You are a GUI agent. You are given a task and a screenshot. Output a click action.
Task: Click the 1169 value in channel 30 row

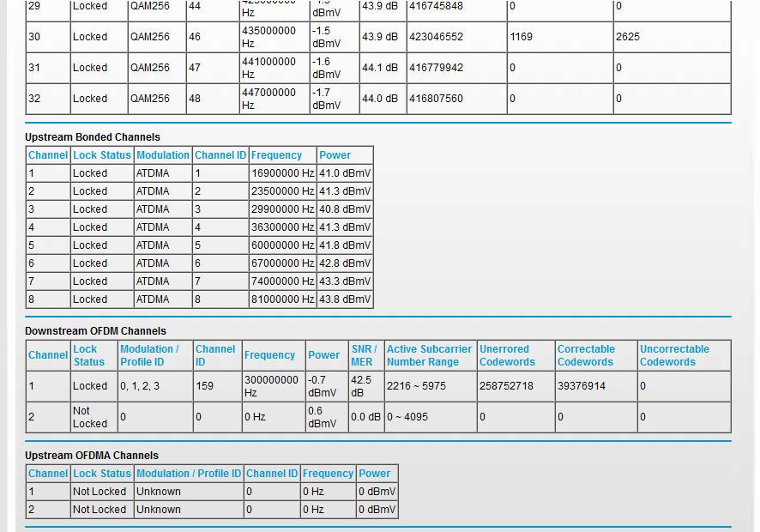[x=521, y=37]
